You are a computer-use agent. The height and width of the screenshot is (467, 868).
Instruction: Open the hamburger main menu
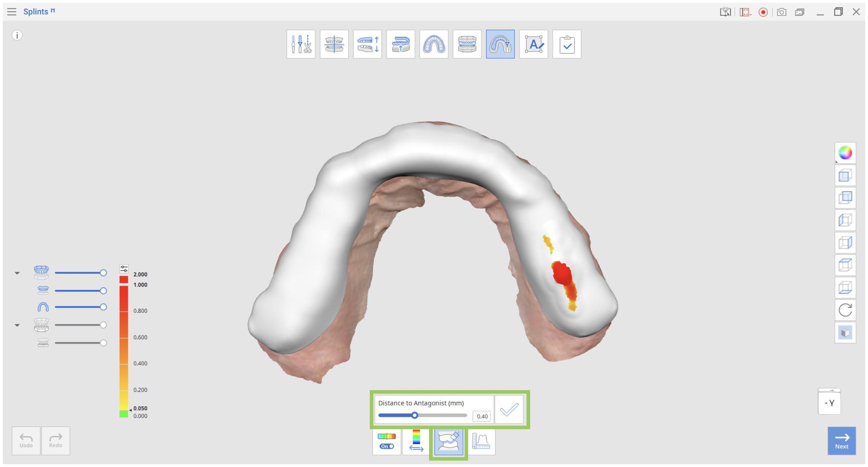[x=12, y=12]
